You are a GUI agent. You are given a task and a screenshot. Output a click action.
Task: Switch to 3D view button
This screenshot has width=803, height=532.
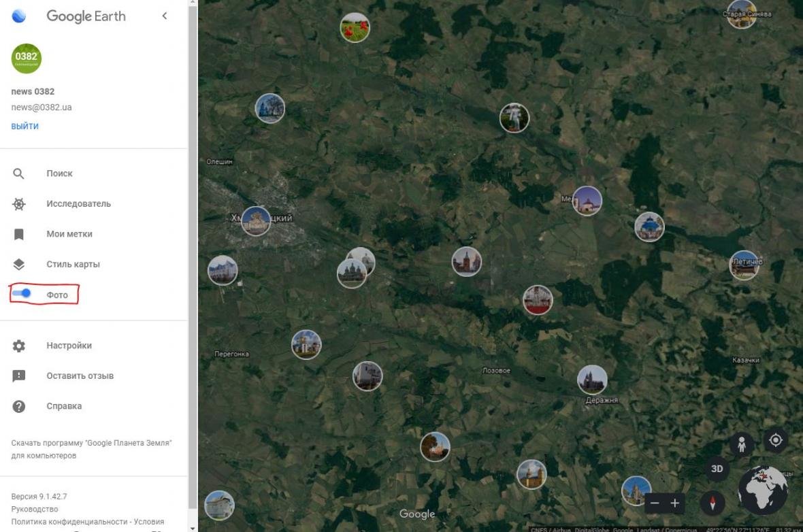point(717,469)
